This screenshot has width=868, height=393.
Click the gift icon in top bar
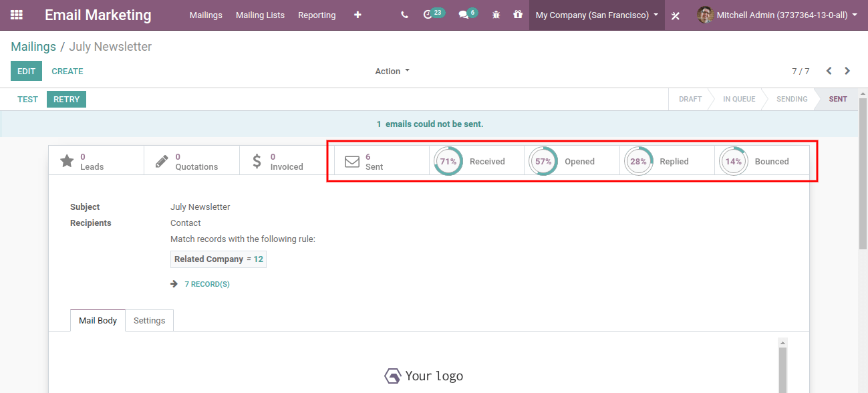(x=518, y=15)
